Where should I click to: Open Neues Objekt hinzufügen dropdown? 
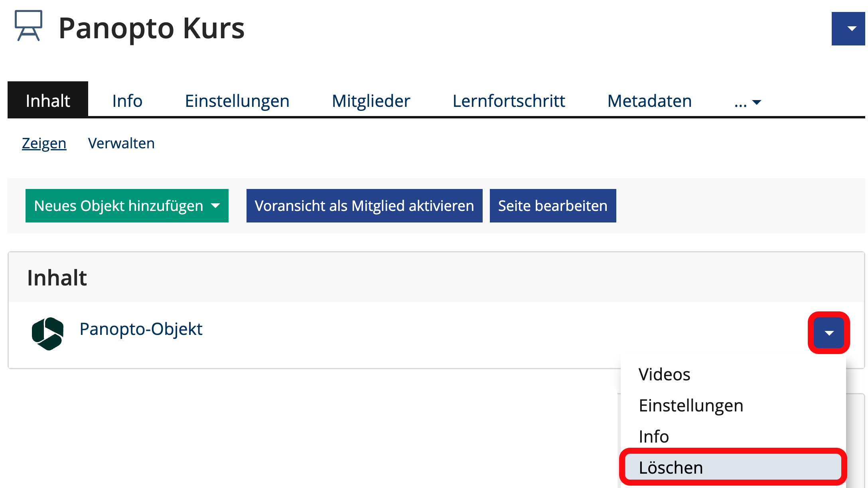click(x=127, y=206)
